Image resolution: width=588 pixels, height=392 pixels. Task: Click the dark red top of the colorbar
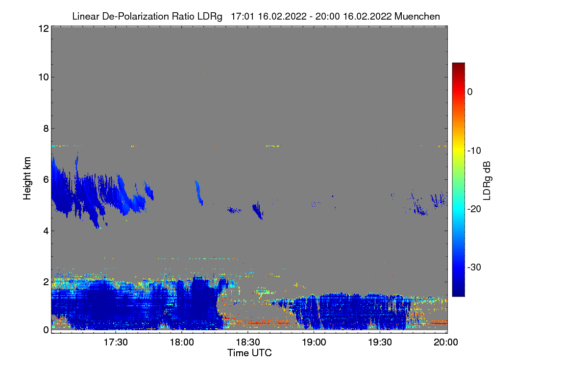click(x=458, y=66)
